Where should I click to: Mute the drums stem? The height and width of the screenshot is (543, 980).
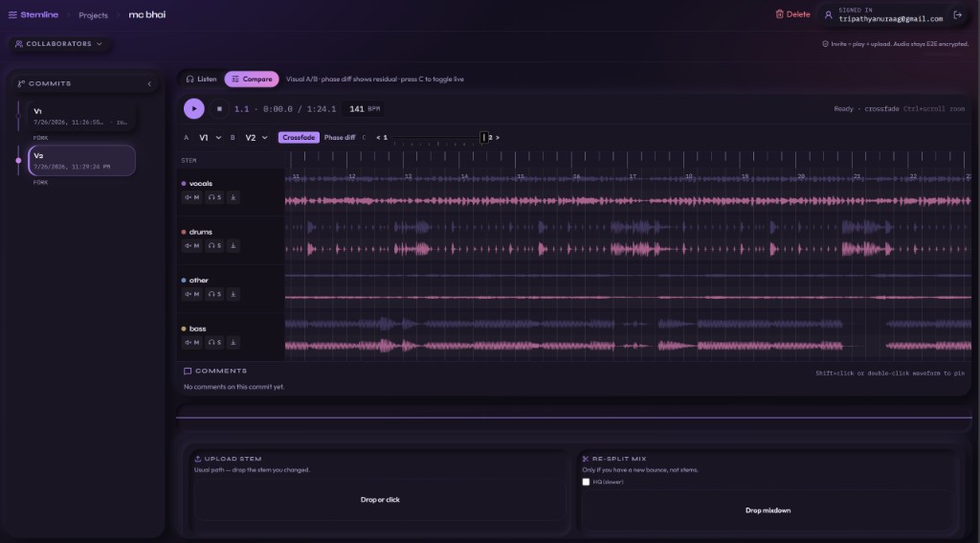click(191, 246)
